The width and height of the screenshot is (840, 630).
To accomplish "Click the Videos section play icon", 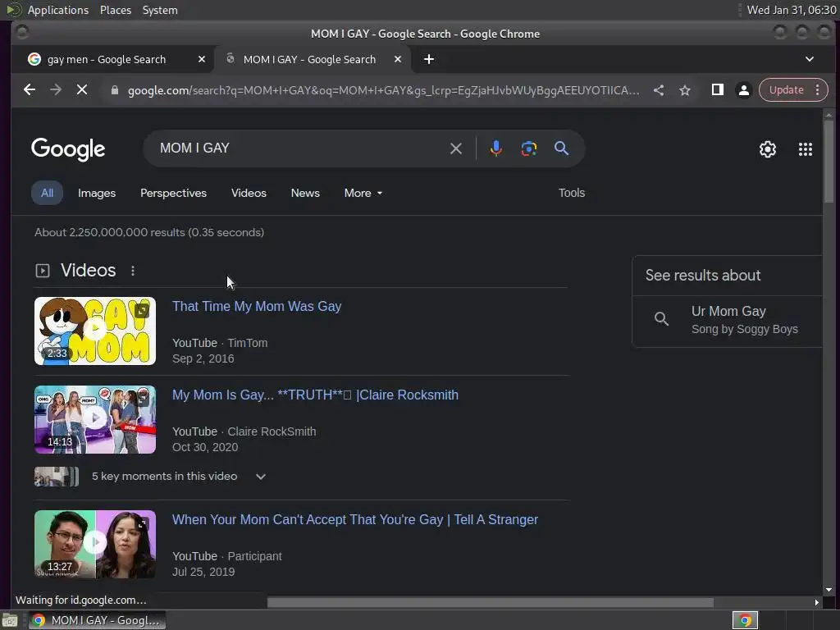I will 43,271.
